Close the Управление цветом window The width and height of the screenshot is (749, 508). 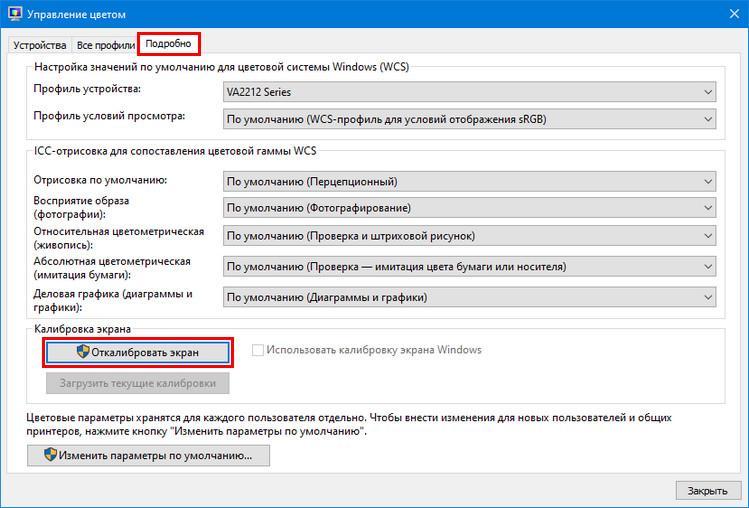[734, 14]
